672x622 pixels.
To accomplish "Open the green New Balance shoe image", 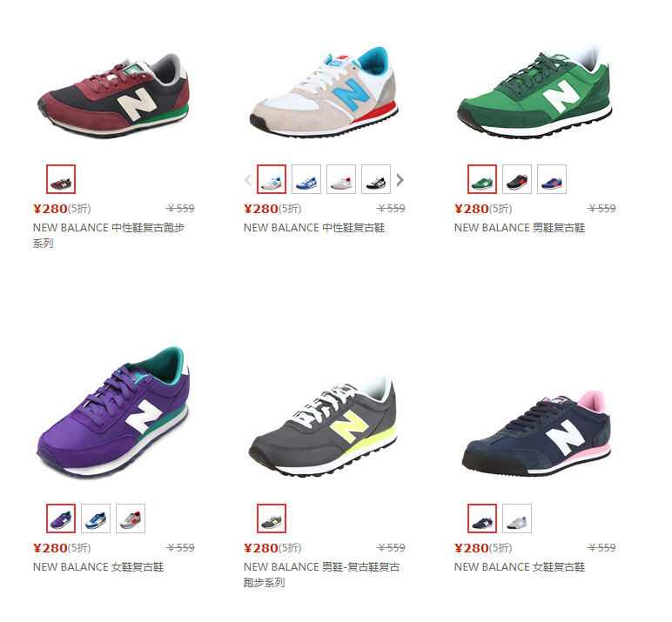I will pyautogui.click(x=534, y=90).
